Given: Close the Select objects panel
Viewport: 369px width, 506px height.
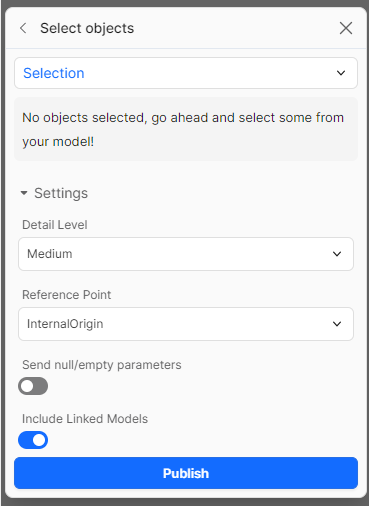Looking at the screenshot, I should point(346,28).
